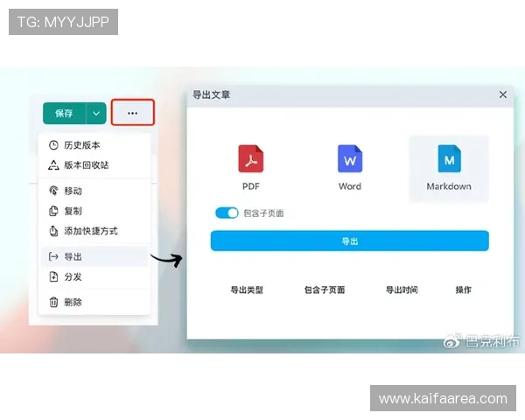Click the 导出时间 column header
The width and height of the screenshot is (525, 420).
pos(402,290)
